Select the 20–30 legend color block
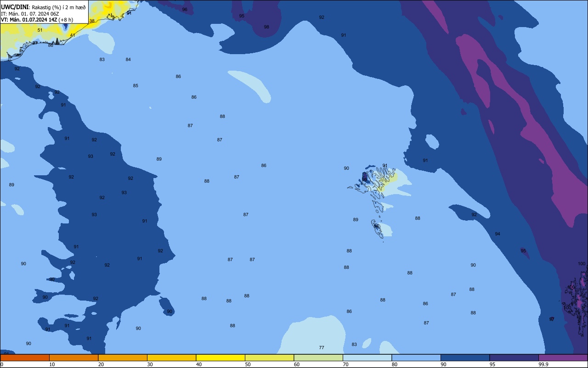 [x=123, y=357]
